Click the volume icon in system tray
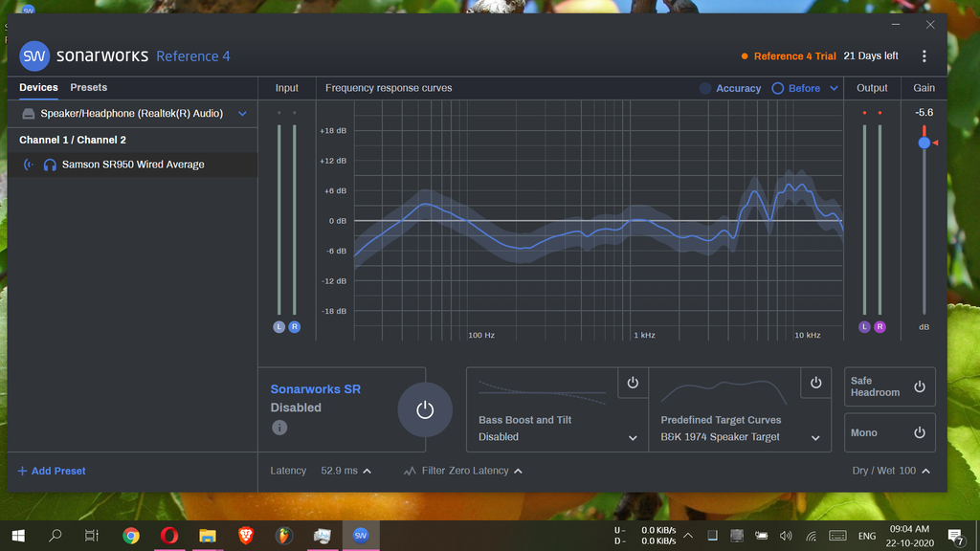Screen dimensions: 980x551 [x=786, y=536]
